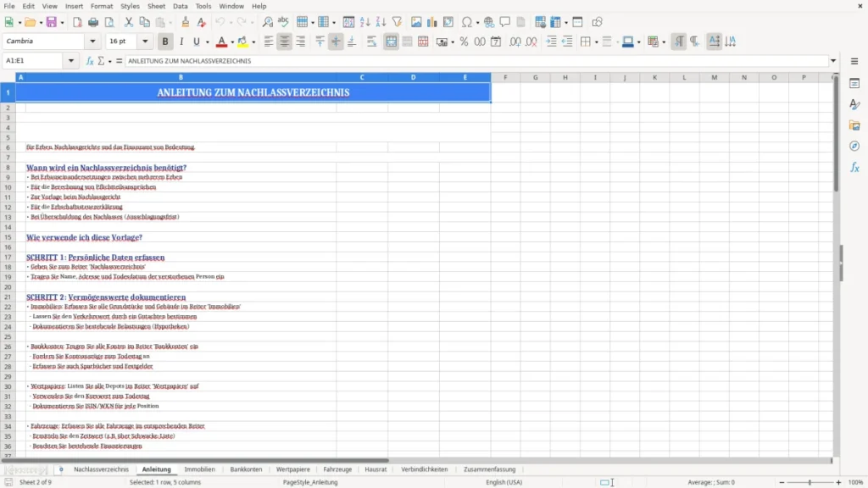The image size is (868, 488).
Task: Insert a chart with the chart icon
Action: 431,22
